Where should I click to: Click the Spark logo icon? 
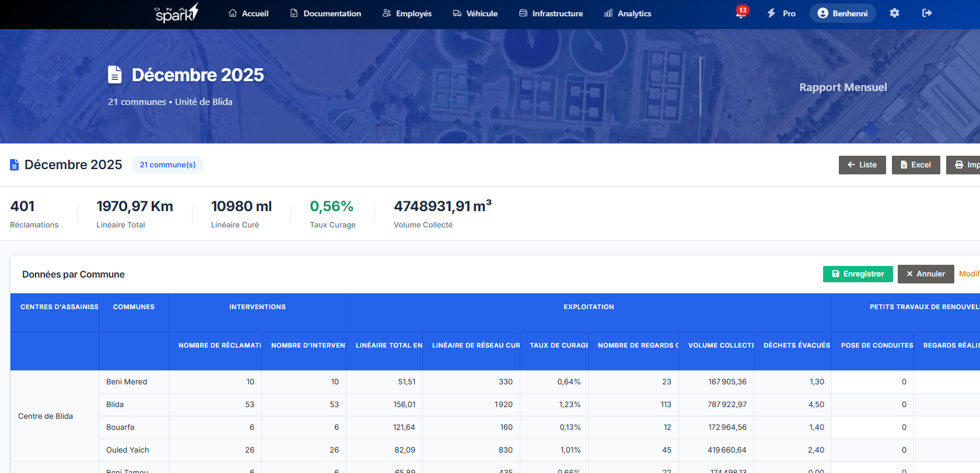tap(176, 13)
